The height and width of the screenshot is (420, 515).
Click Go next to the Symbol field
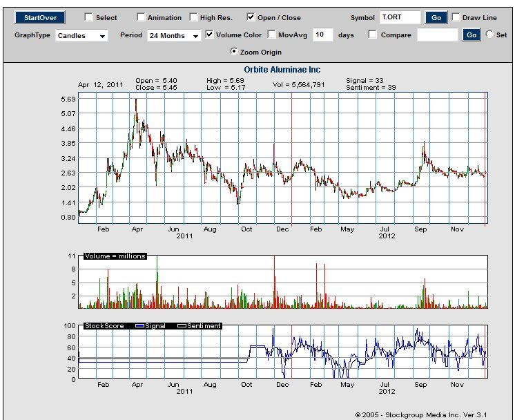pos(436,18)
